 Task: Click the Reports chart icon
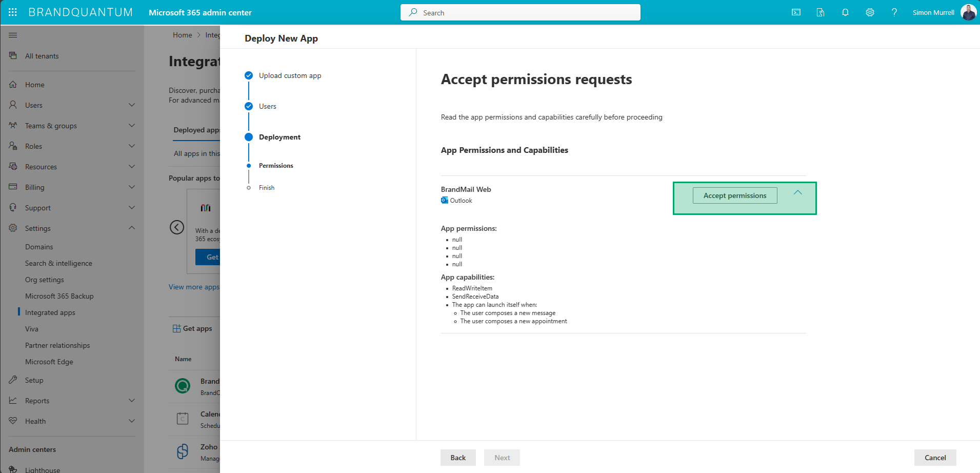[x=13, y=400]
